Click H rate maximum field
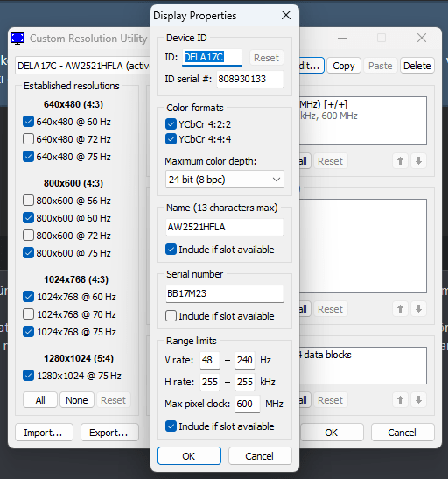Viewport: 448px width, 479px height. 245,382
